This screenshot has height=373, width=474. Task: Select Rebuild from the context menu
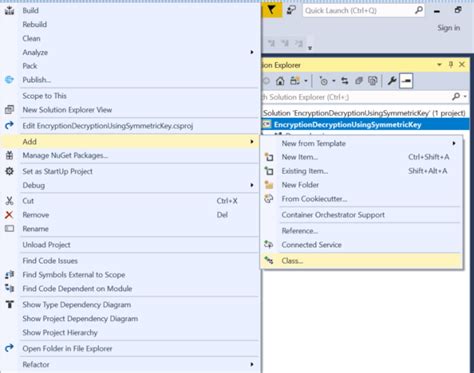click(x=35, y=24)
